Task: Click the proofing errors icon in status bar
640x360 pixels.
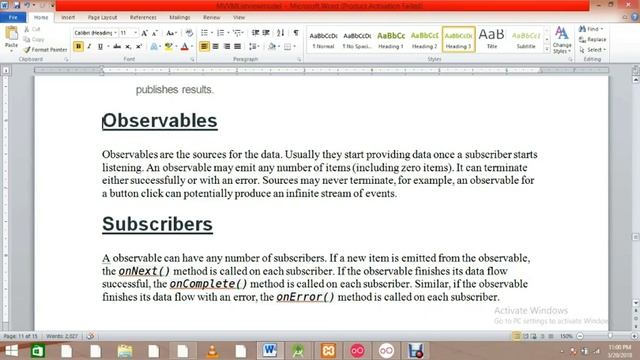Action: [x=91, y=336]
